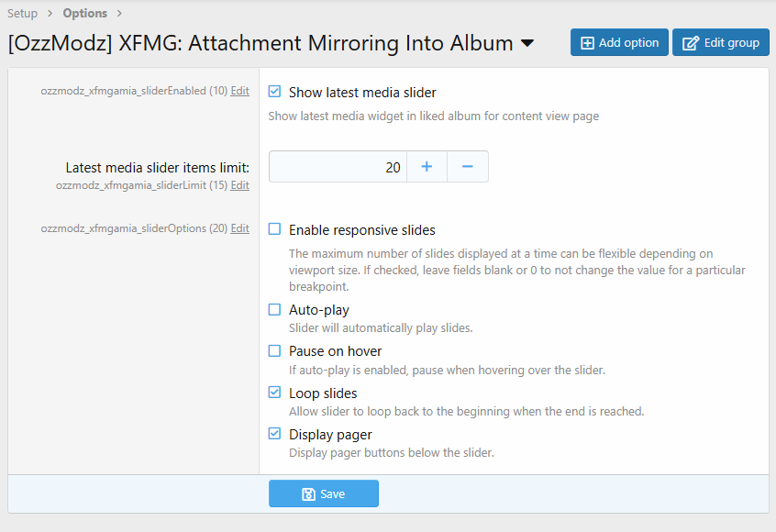The height and width of the screenshot is (532, 776).
Task: Enable responsive slides checkbox
Action: tap(274, 229)
